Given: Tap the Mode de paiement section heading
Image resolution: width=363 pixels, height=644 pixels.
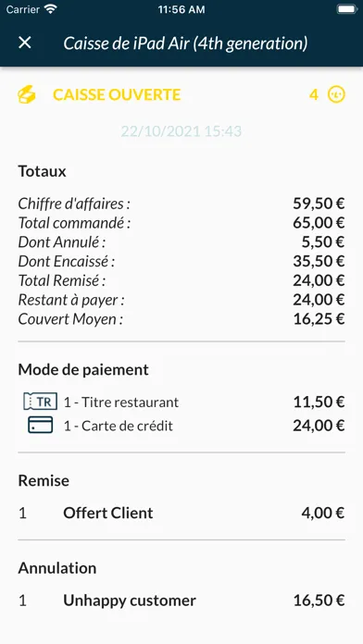Looking at the screenshot, I should 83,369.
